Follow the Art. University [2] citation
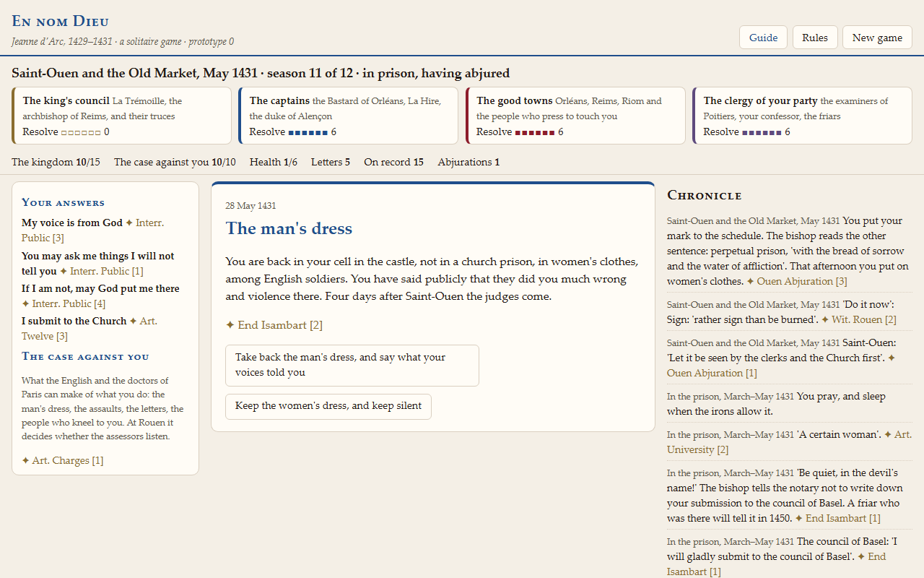 [x=788, y=442]
